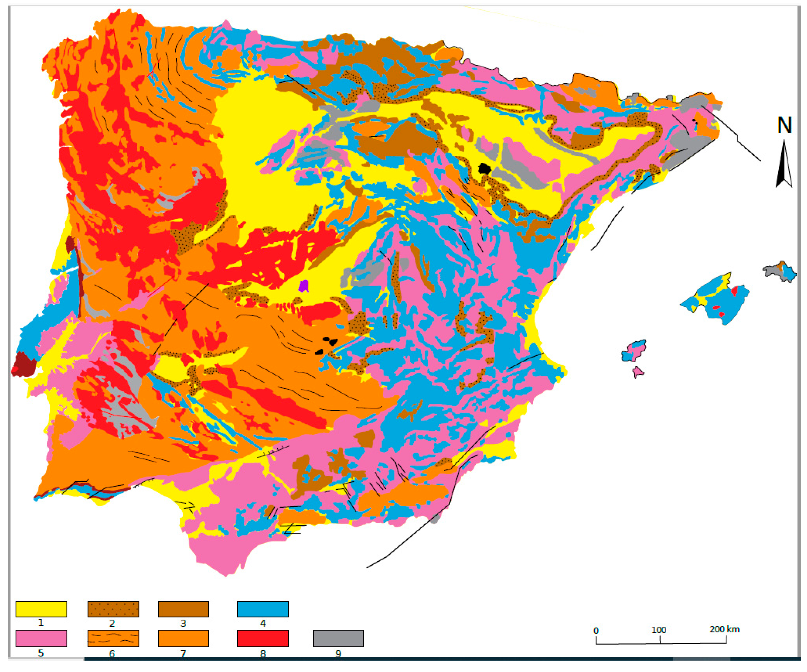
Task: Pick the blue legend swatch numbered 4
Action: (263, 609)
